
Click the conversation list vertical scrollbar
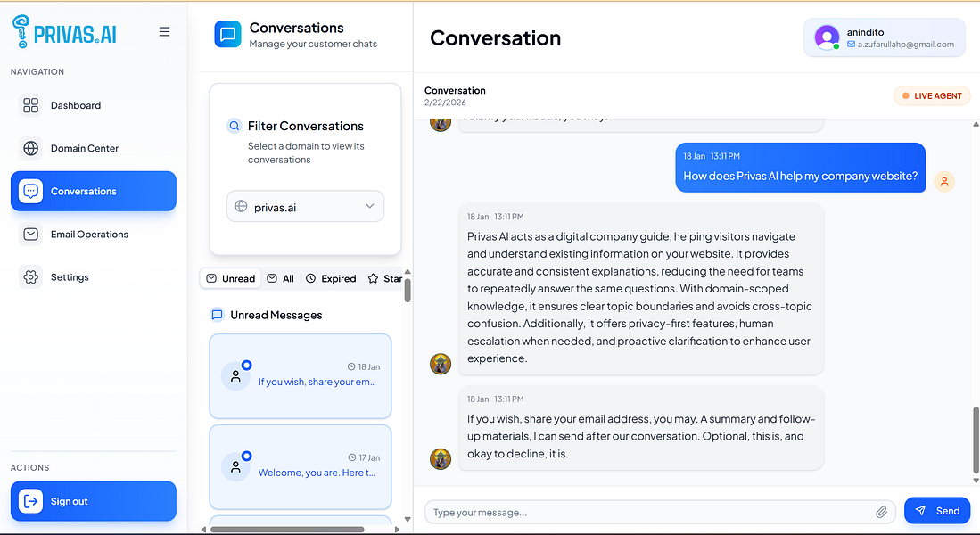point(408,291)
